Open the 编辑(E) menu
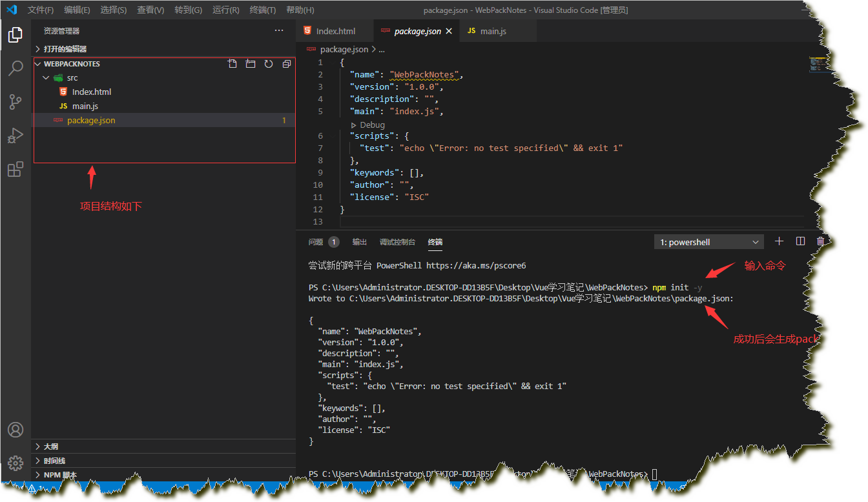Screen dimensions: 868x502 pyautogui.click(x=77, y=10)
